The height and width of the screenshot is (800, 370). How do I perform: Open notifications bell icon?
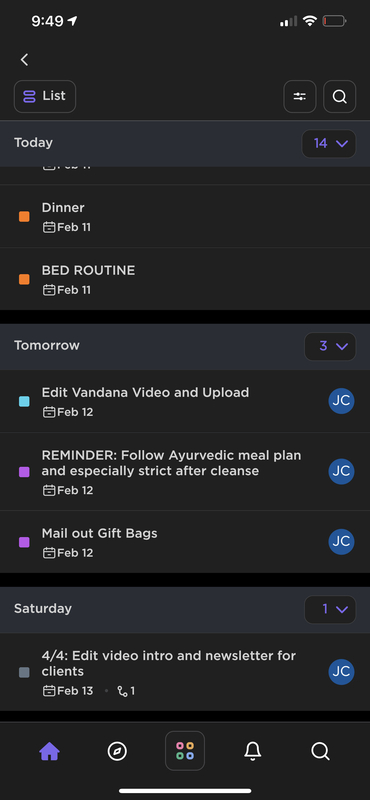pyautogui.click(x=253, y=751)
